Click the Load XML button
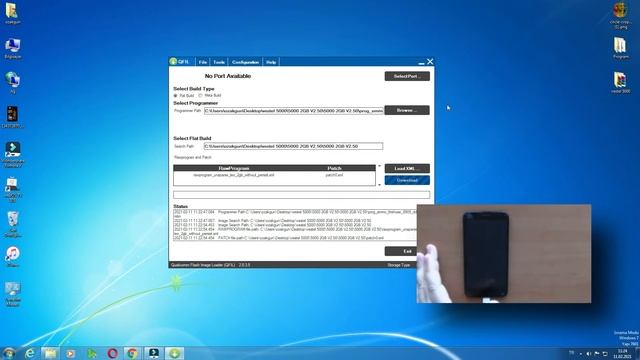 (407, 169)
